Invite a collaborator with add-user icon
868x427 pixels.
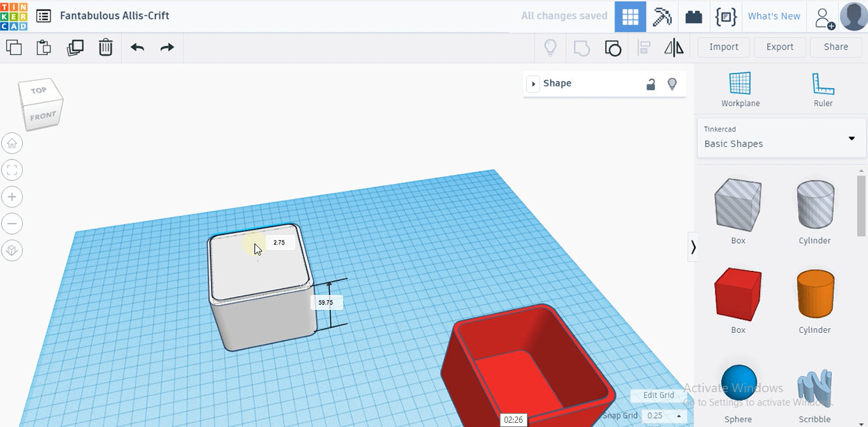point(825,17)
